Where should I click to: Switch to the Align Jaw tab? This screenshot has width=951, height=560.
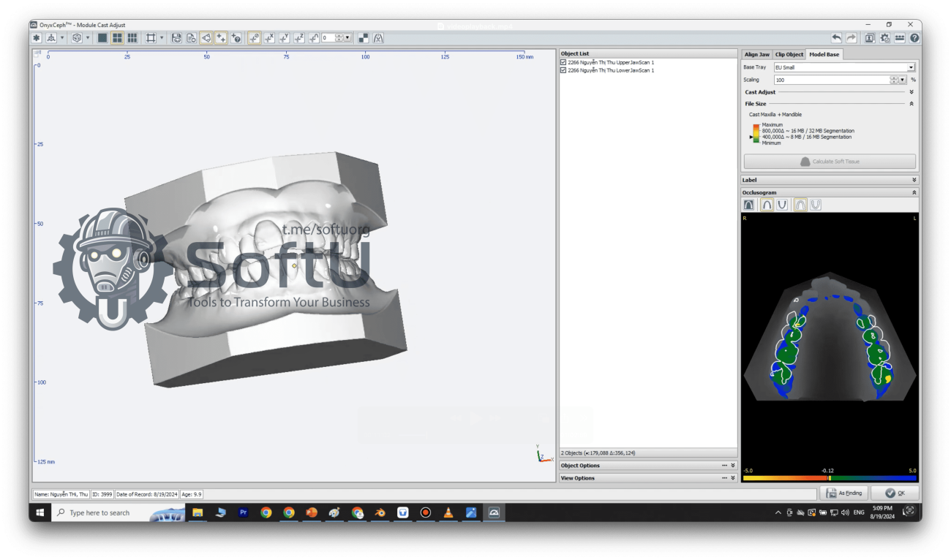tap(756, 54)
